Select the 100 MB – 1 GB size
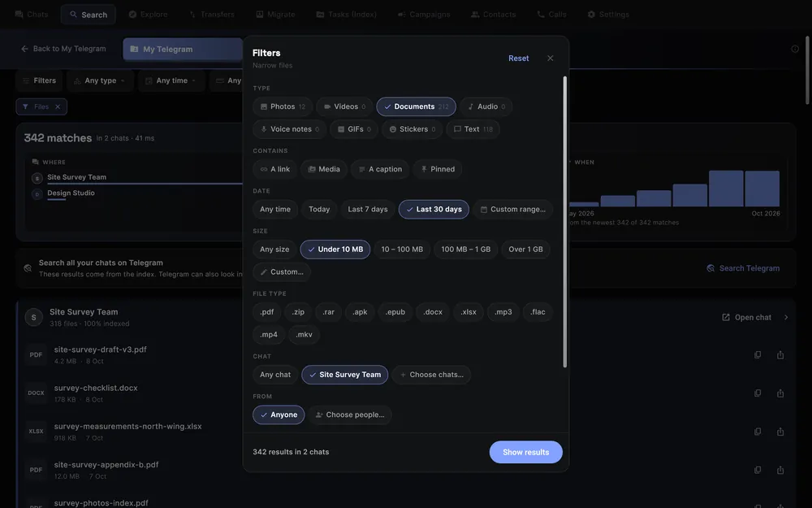The image size is (812, 508). coord(465,250)
